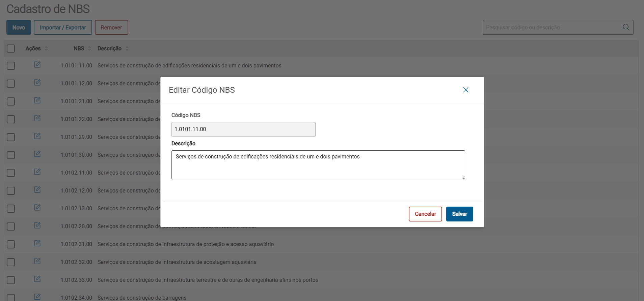Sort by the NBS column arrows
Screen dimensions: 644x301
(x=89, y=49)
